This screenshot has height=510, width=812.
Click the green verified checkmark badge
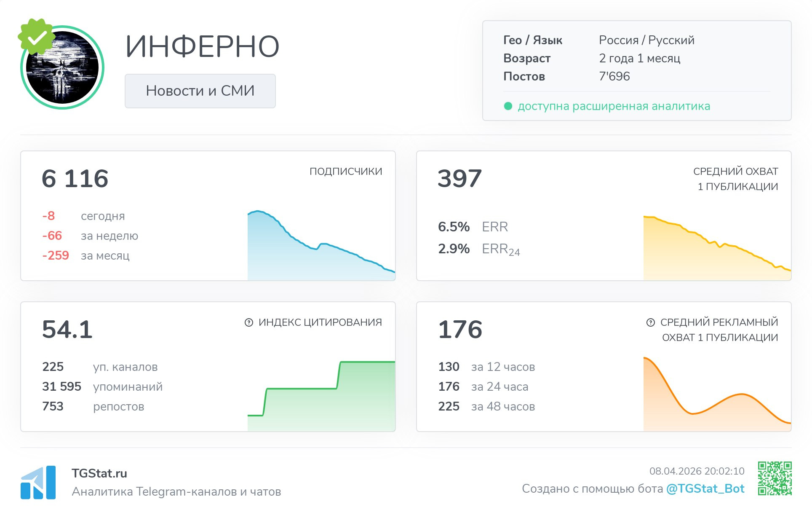tap(36, 37)
